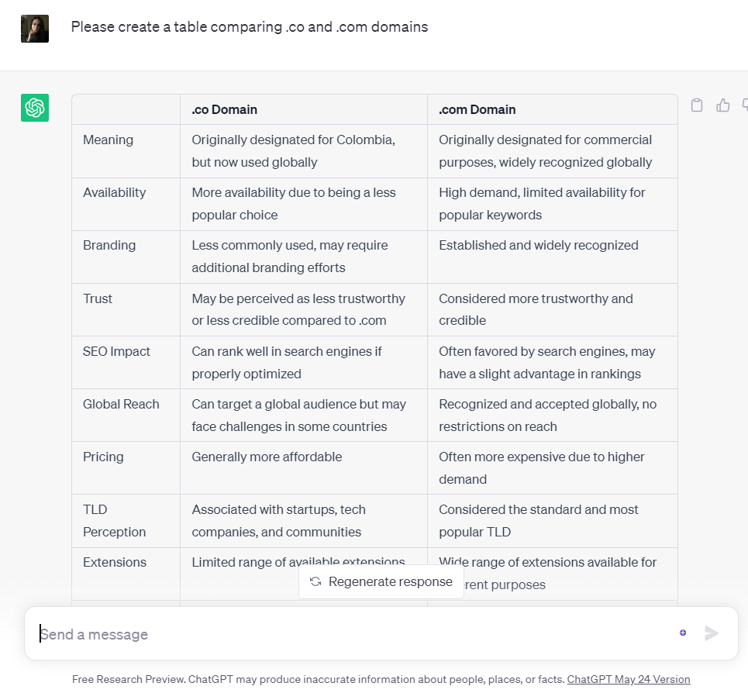Click the user prompt about .co and .com
Screen dimensions: 748x700
click(250, 27)
